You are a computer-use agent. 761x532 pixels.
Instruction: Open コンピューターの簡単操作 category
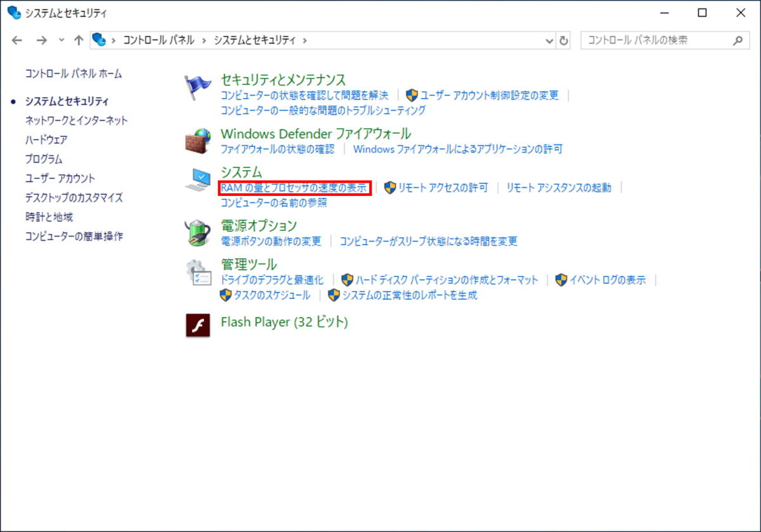(x=74, y=236)
